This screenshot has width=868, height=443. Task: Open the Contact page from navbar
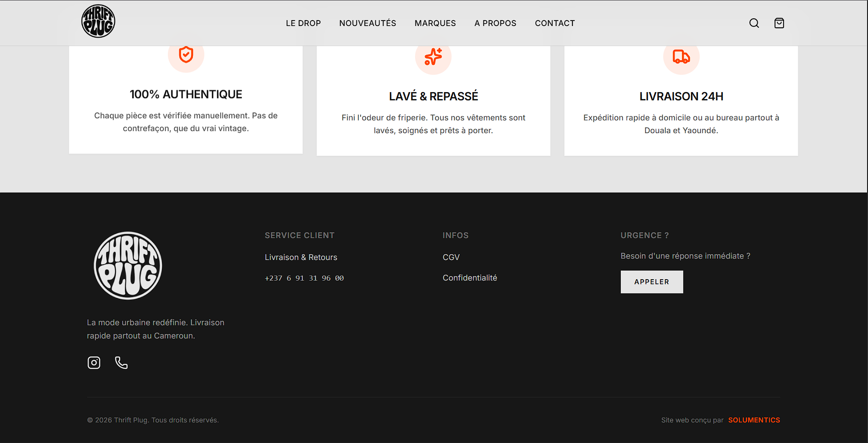coord(555,23)
